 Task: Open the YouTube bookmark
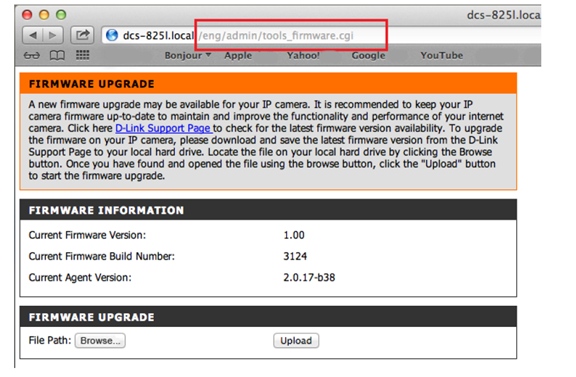coord(442,55)
